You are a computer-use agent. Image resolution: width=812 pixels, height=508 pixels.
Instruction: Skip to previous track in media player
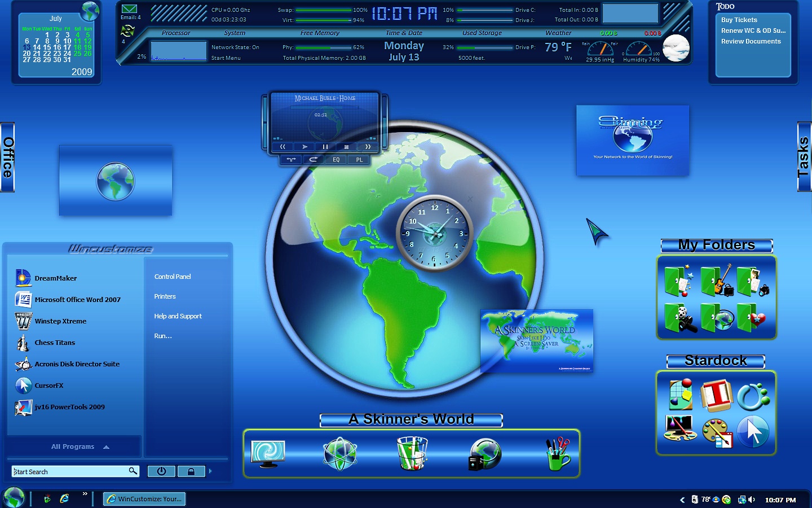[x=283, y=147]
